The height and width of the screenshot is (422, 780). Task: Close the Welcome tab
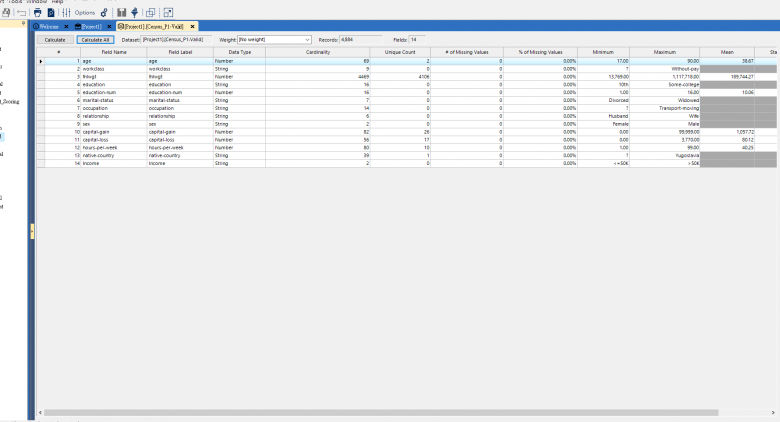coord(66,26)
